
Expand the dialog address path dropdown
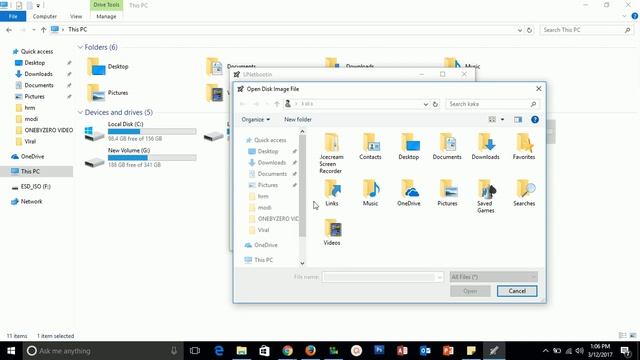[426, 104]
